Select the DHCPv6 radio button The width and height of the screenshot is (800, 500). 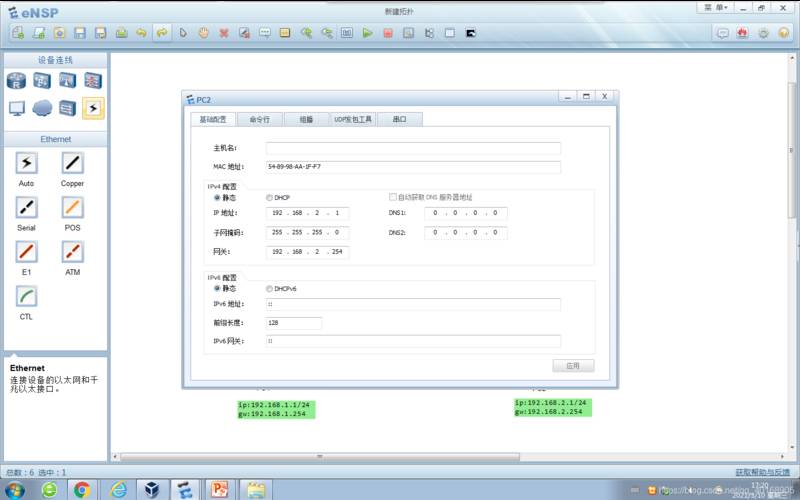click(x=269, y=288)
